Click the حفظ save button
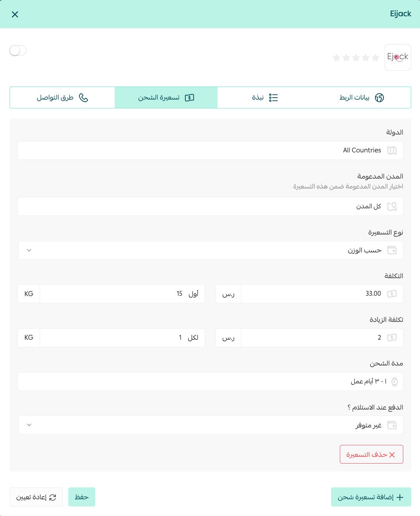420x516 pixels. pos(82,497)
